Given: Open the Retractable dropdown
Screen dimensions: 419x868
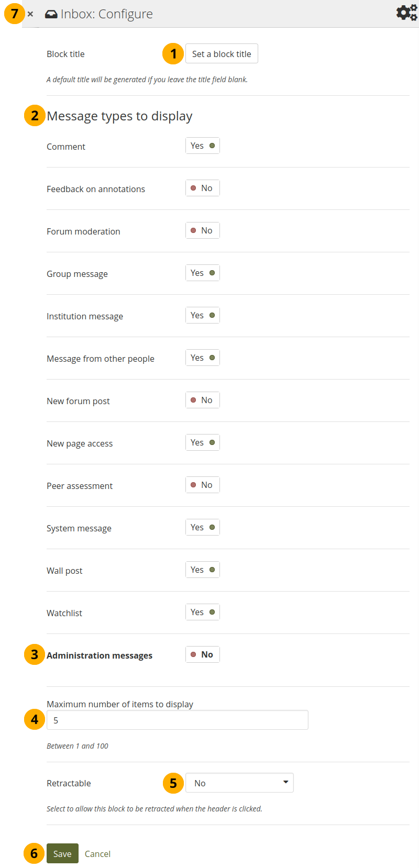Looking at the screenshot, I should click(239, 783).
